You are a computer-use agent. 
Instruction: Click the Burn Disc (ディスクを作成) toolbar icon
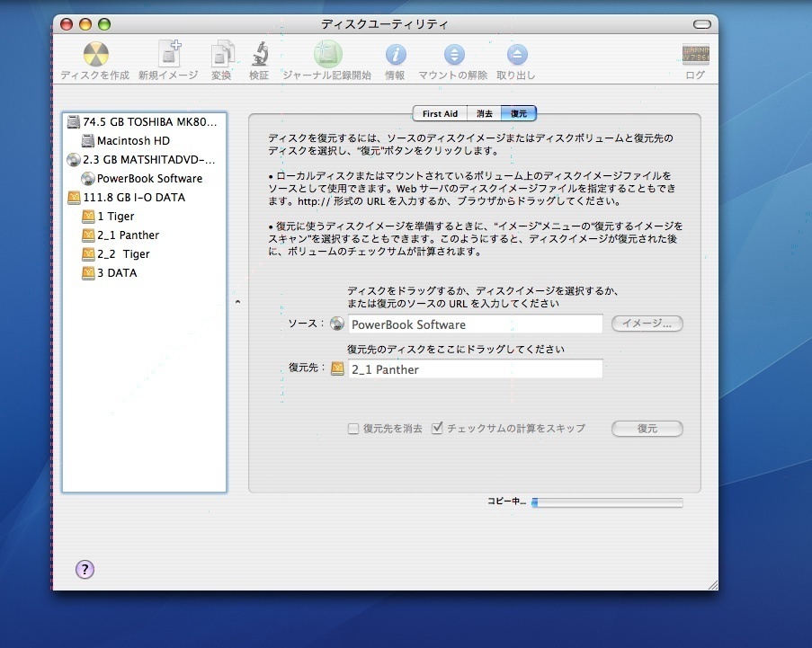coord(96,54)
